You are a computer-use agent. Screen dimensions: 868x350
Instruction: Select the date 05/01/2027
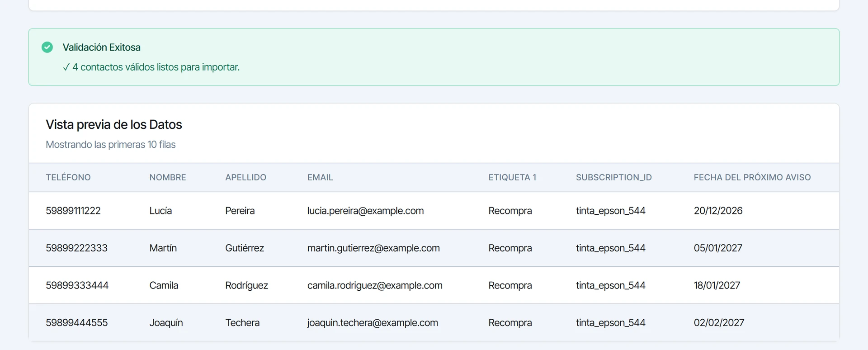tap(718, 248)
